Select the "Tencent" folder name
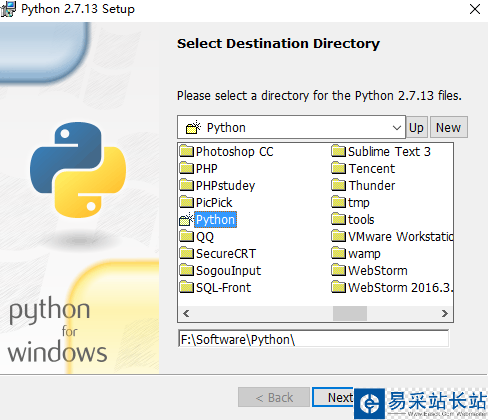This screenshot has height=420, width=488. pyautogui.click(x=372, y=169)
